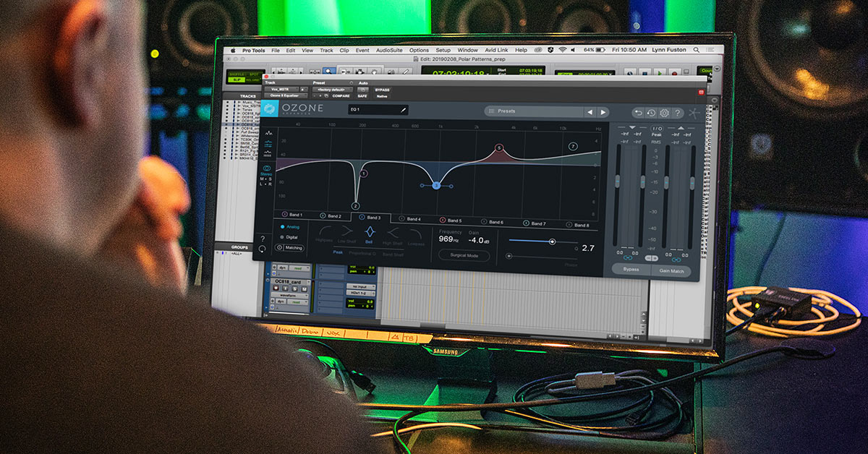Viewport: 868px width, 454px height.
Task: Enable Digital EQ mode radio button
Action: coord(282,237)
